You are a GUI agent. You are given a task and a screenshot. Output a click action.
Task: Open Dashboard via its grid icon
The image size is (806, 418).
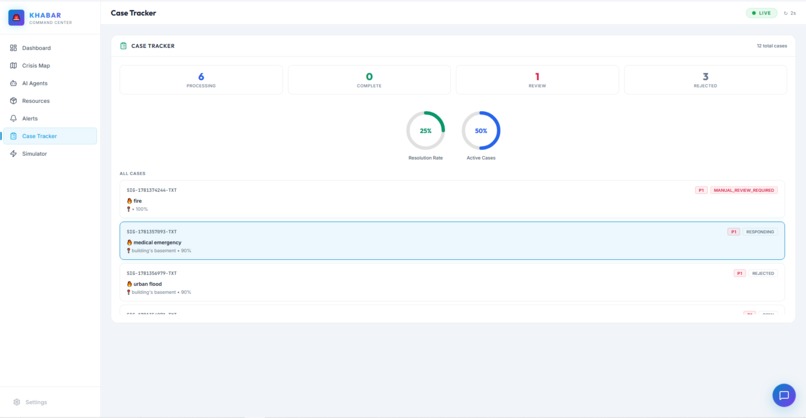pos(13,48)
